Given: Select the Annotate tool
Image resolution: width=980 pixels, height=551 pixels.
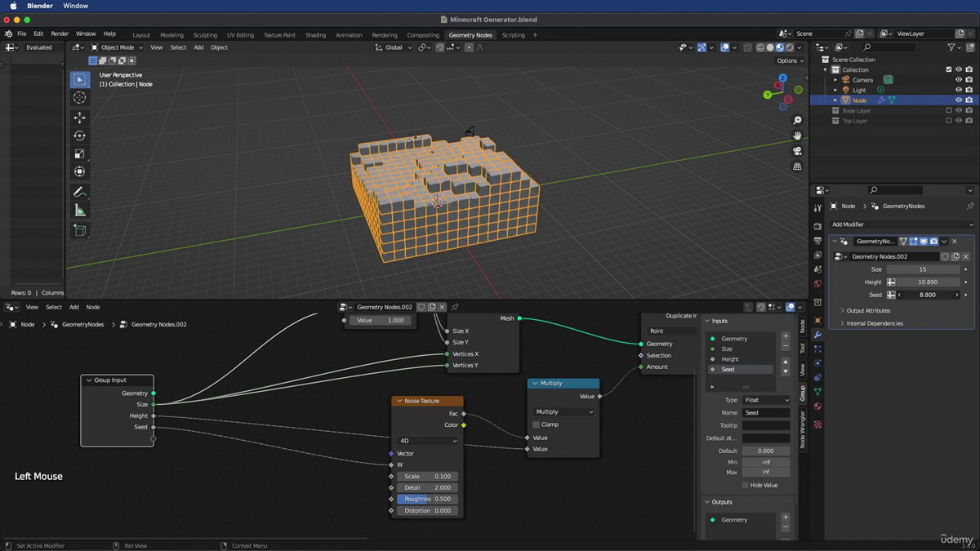Looking at the screenshot, I should click(x=79, y=192).
